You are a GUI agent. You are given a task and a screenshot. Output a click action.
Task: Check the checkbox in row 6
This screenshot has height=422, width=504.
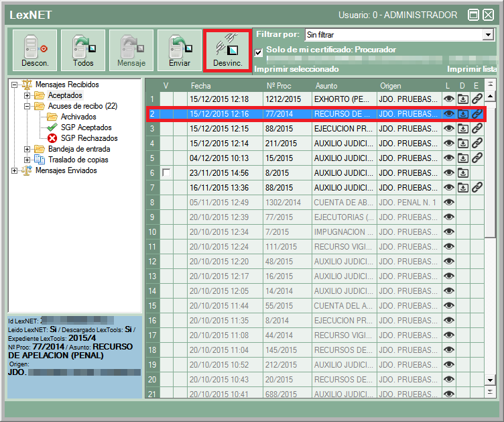coord(166,172)
